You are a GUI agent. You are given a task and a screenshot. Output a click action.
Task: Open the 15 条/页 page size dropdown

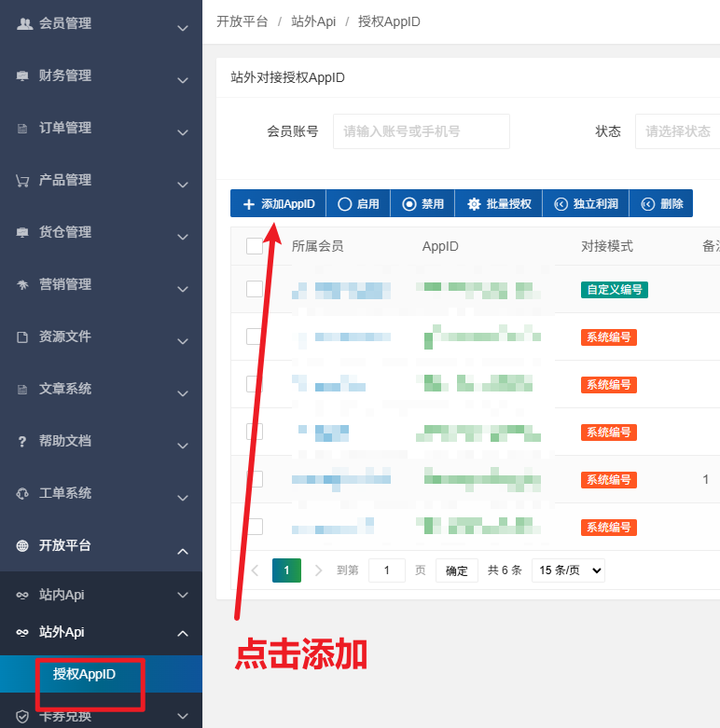click(x=568, y=570)
